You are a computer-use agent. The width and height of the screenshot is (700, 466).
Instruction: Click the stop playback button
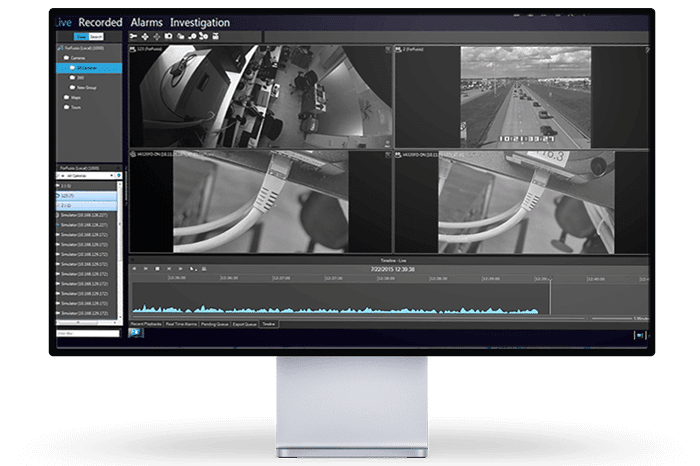click(157, 269)
